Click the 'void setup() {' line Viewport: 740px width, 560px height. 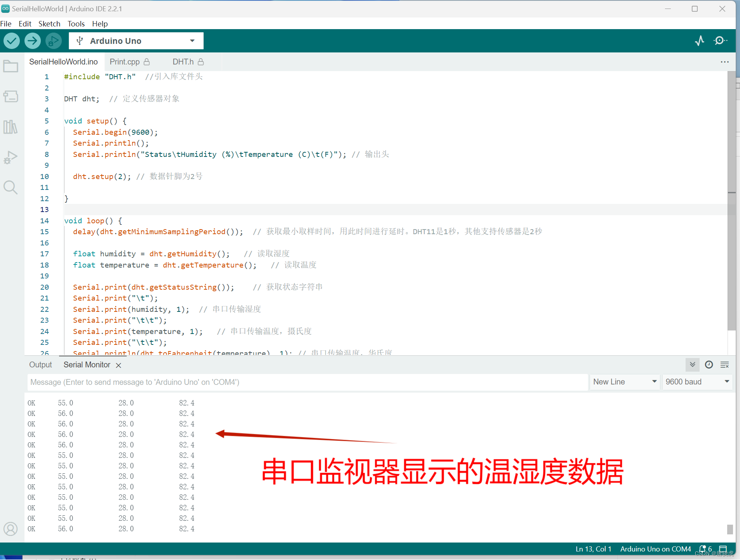tap(95, 121)
